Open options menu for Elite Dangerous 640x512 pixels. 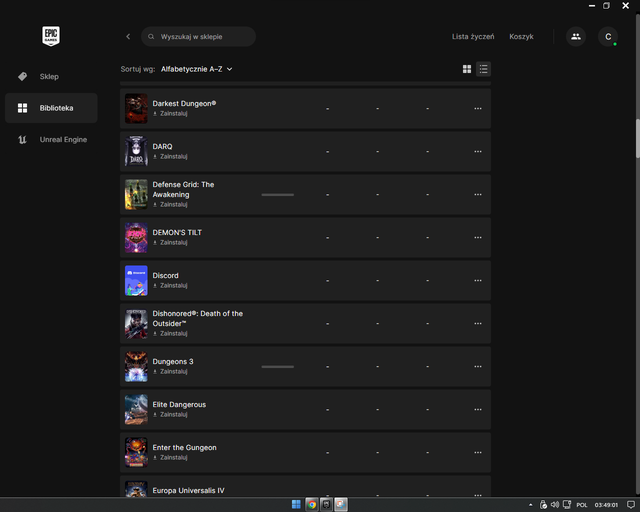(x=478, y=410)
